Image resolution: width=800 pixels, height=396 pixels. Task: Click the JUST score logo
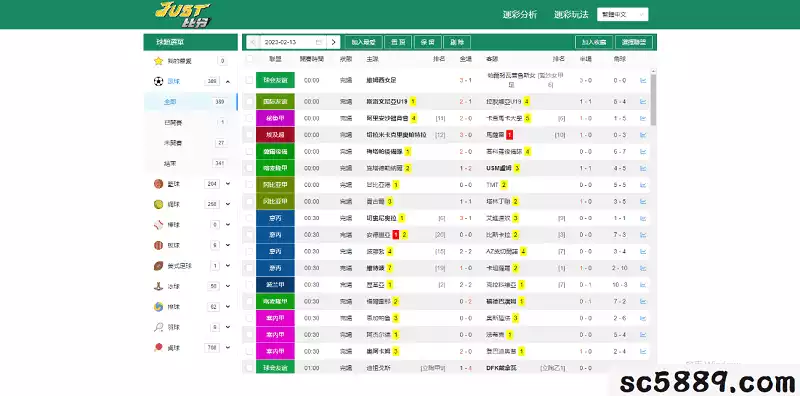pos(183,14)
